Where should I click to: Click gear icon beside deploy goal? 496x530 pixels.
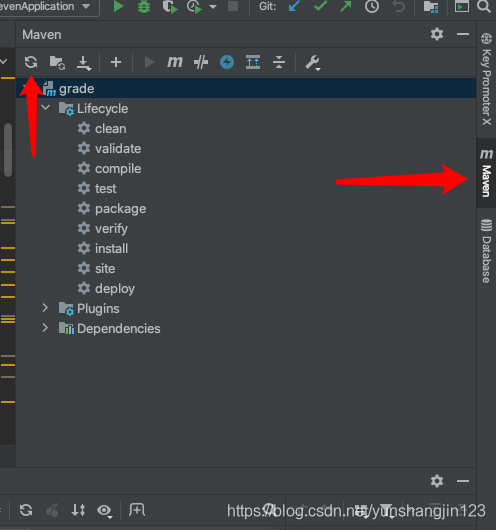[x=84, y=288]
